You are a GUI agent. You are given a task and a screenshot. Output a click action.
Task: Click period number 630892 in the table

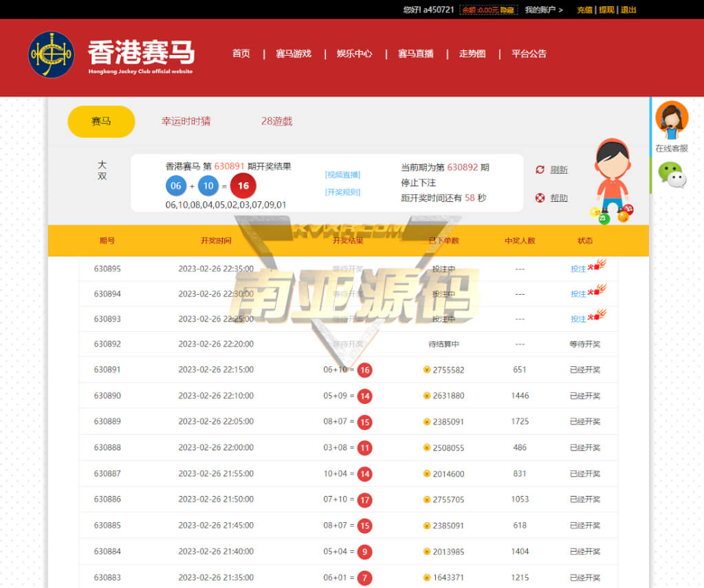coord(107,344)
